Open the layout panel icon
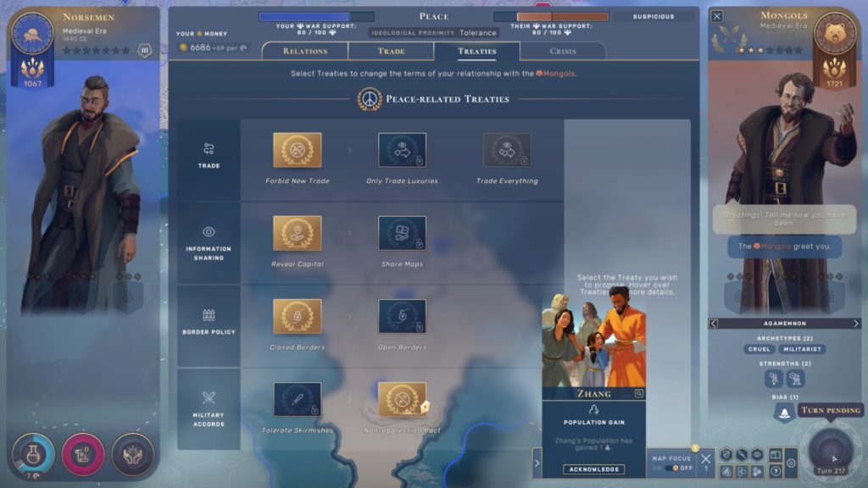Screen dimensions: 868x488 [x=776, y=455]
